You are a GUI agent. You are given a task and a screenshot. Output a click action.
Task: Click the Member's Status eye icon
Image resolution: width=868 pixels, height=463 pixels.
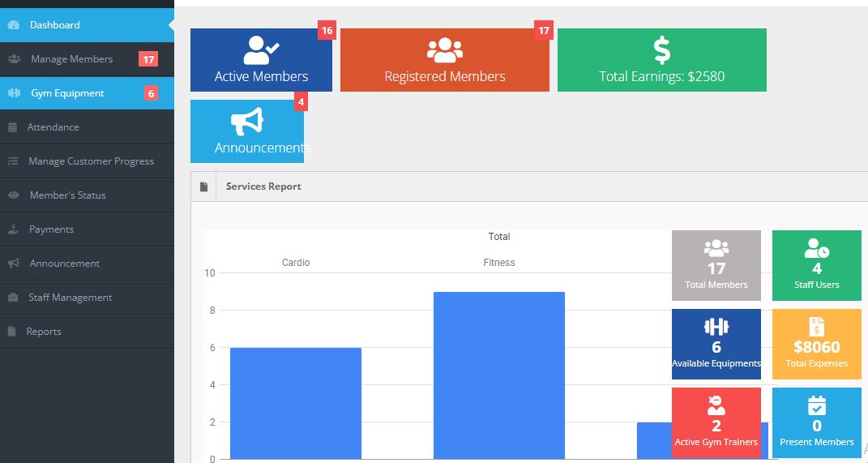tap(14, 195)
